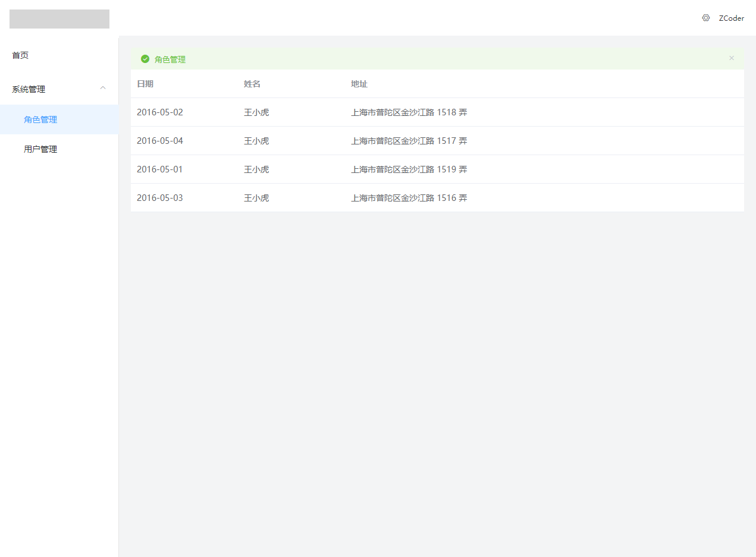This screenshot has height=557, width=756.
Task: Click the 地址 column header
Action: [x=359, y=84]
